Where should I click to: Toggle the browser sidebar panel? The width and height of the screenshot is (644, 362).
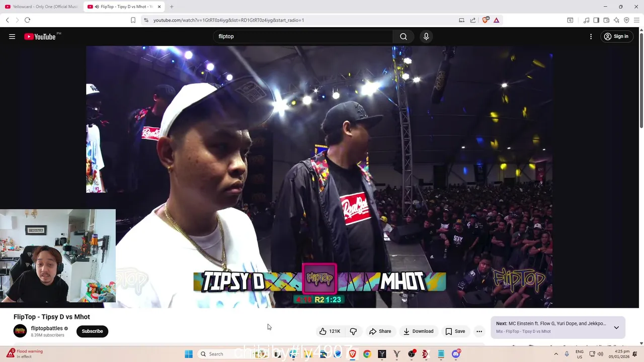tap(596, 20)
